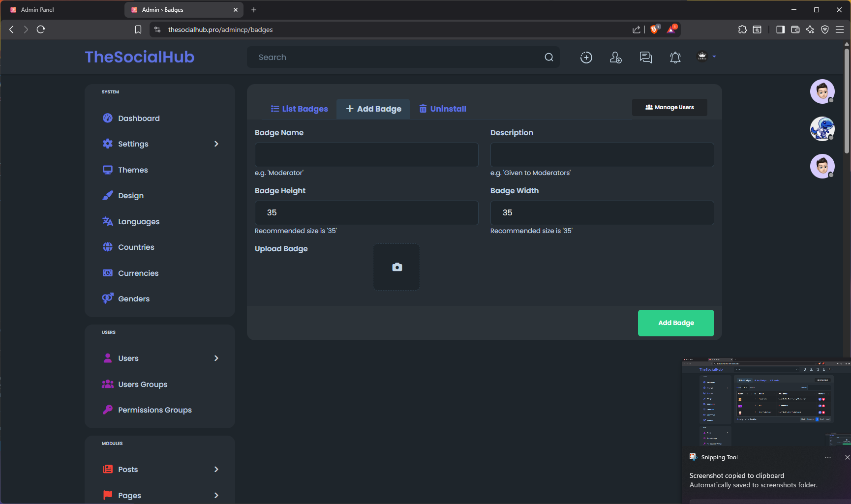The height and width of the screenshot is (504, 851).
Task: Click the search magnifier icon
Action: tap(549, 58)
